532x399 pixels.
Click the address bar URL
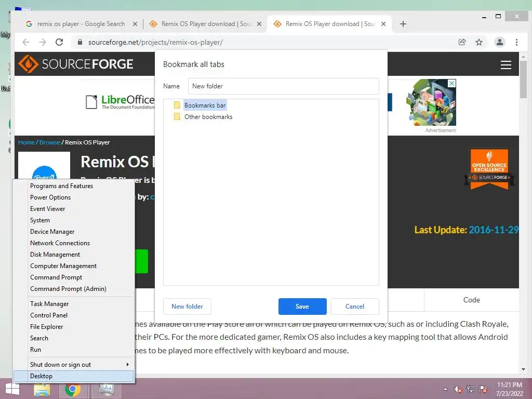(x=155, y=42)
